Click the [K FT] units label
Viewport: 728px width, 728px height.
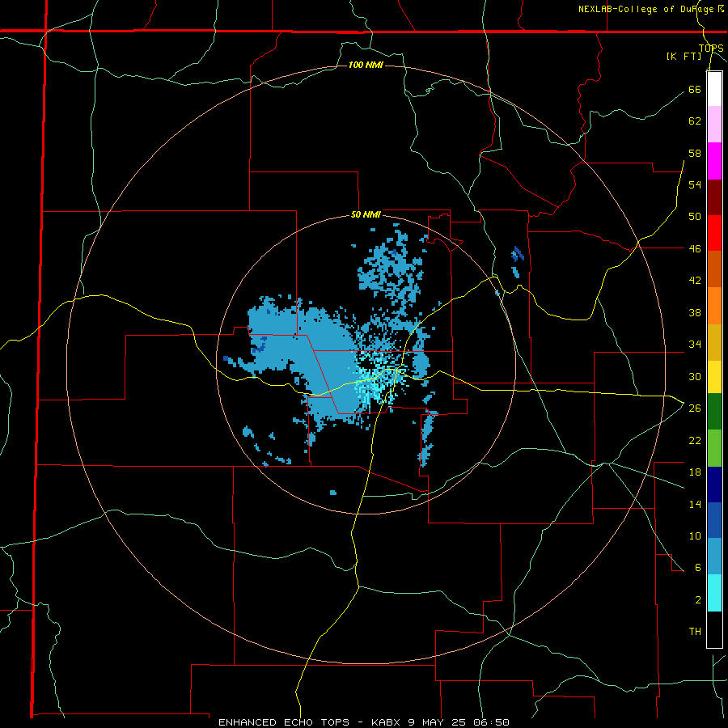pos(684,56)
